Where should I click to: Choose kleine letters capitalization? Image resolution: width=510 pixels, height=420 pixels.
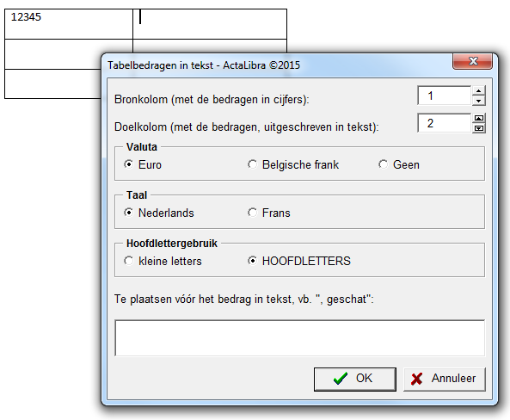point(163,261)
